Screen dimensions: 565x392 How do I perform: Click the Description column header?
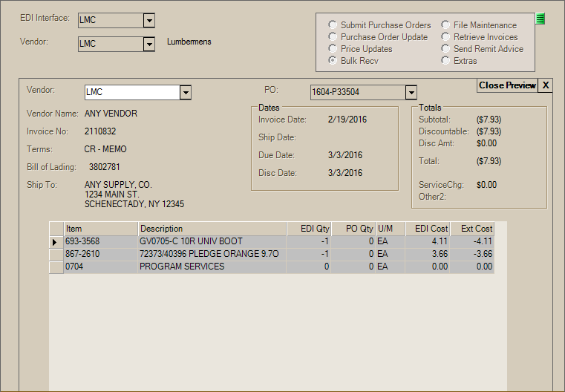(x=212, y=229)
